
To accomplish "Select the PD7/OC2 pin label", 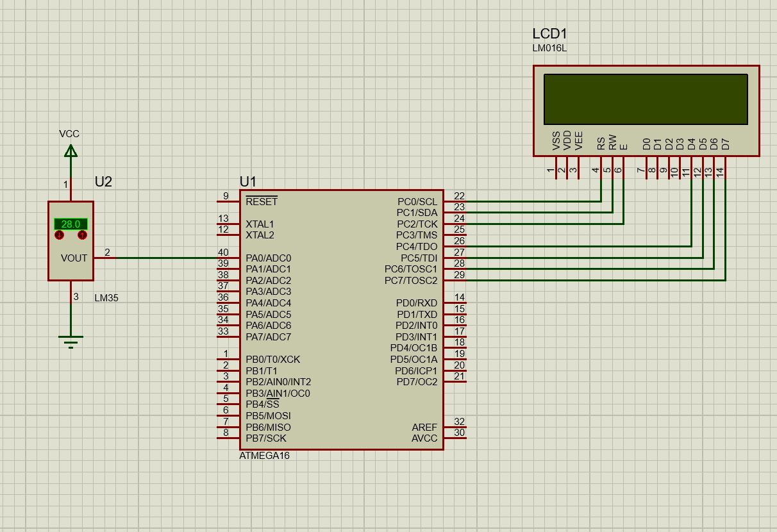I will [417, 382].
